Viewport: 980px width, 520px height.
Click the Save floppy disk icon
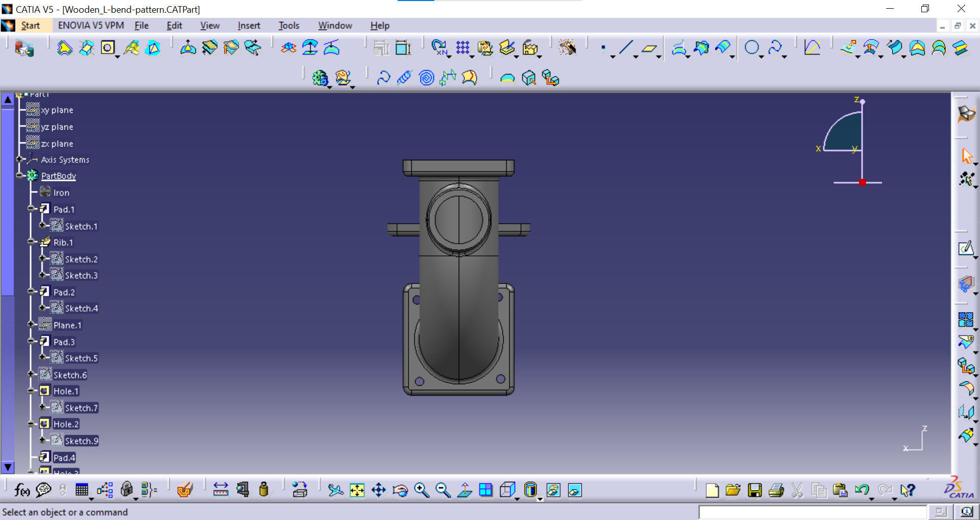[x=754, y=490]
